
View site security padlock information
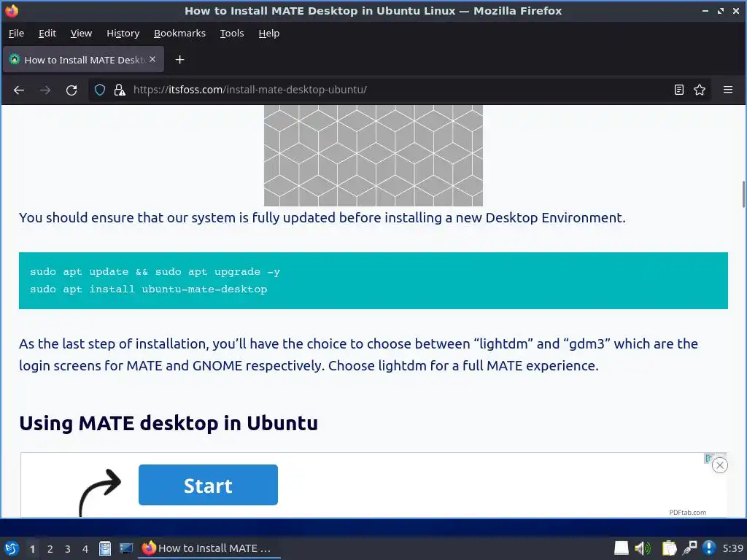point(120,90)
